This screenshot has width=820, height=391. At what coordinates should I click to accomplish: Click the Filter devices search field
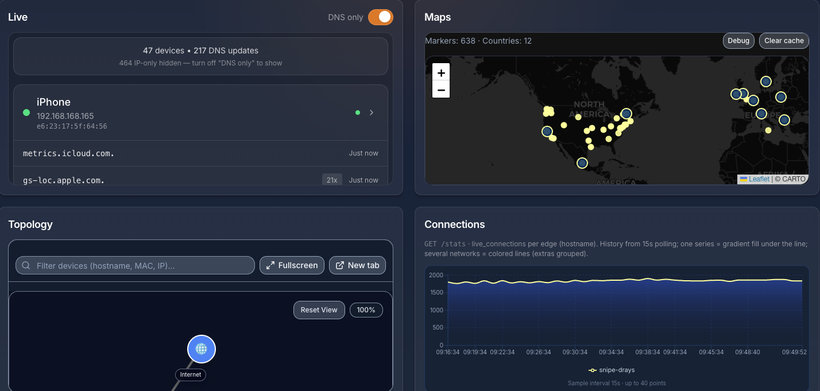135,266
